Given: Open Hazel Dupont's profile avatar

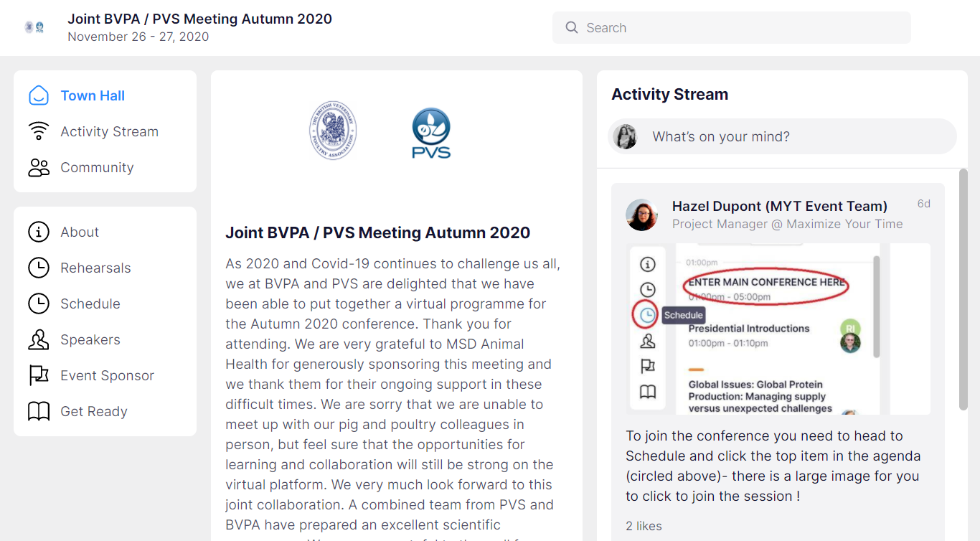Looking at the screenshot, I should coord(641,215).
